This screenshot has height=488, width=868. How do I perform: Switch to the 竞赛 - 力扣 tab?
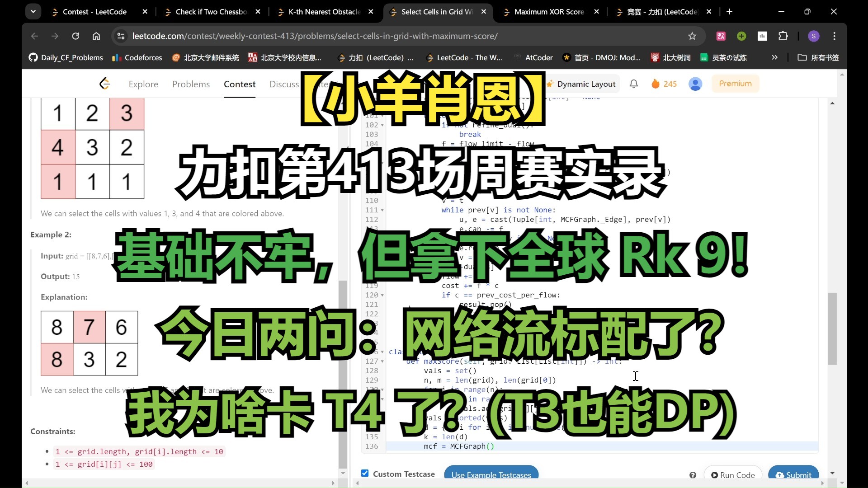662,12
